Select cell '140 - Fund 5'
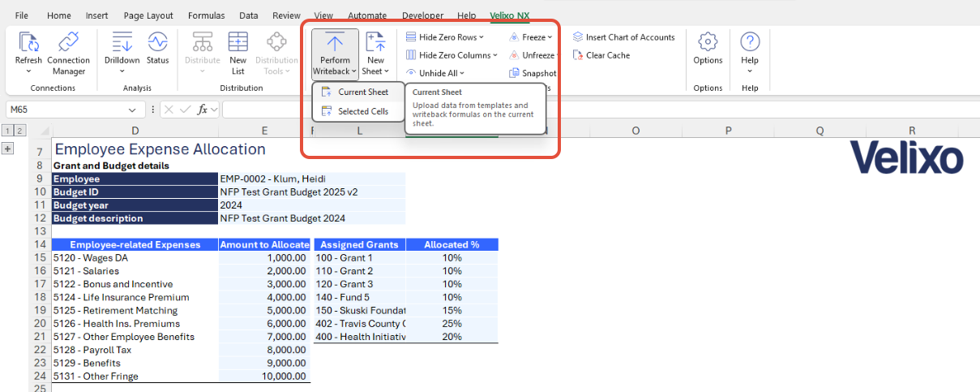 tap(360, 297)
